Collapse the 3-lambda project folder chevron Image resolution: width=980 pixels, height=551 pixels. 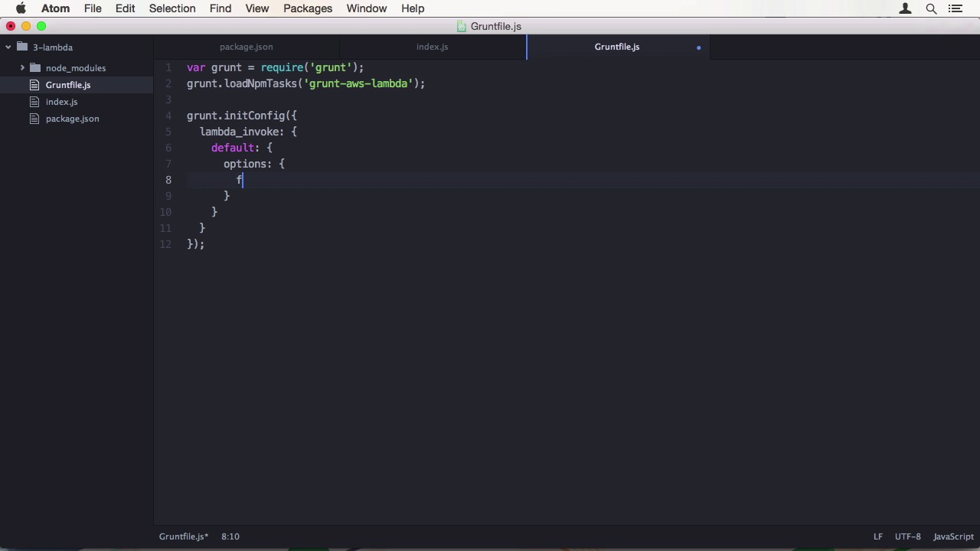click(x=8, y=47)
